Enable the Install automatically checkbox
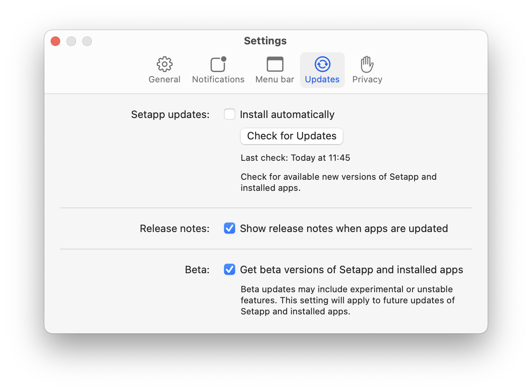 [230, 114]
